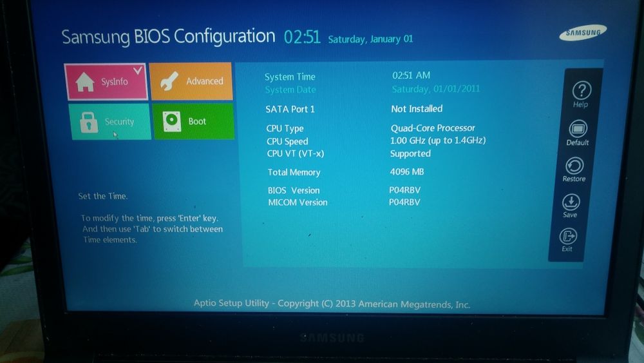
Task: Click the 'Set the Time.' help heading
Action: tap(102, 196)
